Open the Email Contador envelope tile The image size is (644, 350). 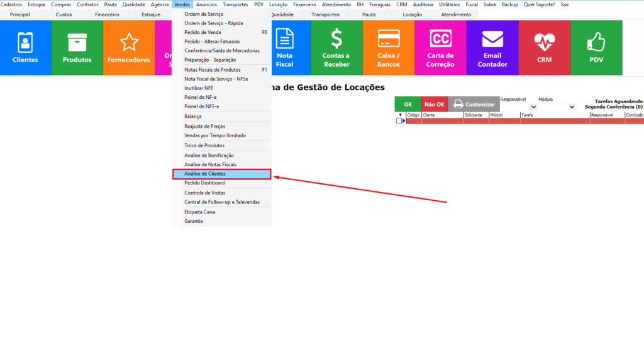click(x=492, y=47)
